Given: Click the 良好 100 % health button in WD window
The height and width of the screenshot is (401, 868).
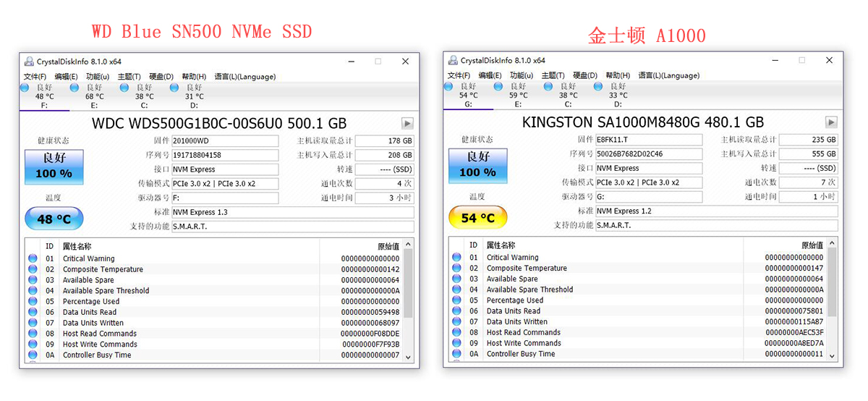Looking at the screenshot, I should click(54, 166).
